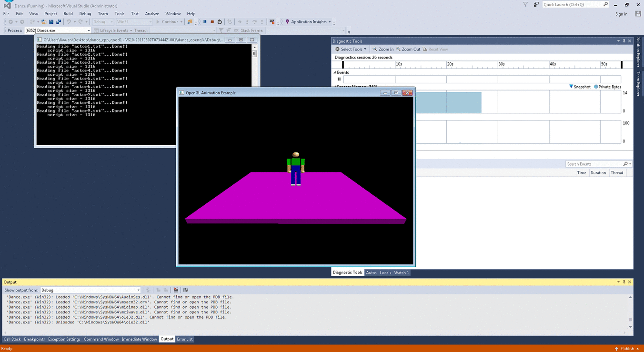
Task: Expand the Show output from dropdown
Action: click(x=138, y=290)
